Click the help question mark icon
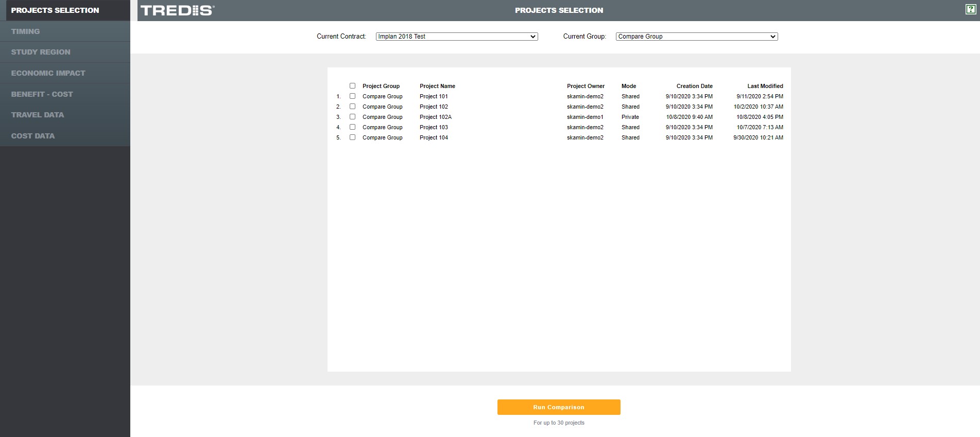The height and width of the screenshot is (437, 980). coord(970,9)
